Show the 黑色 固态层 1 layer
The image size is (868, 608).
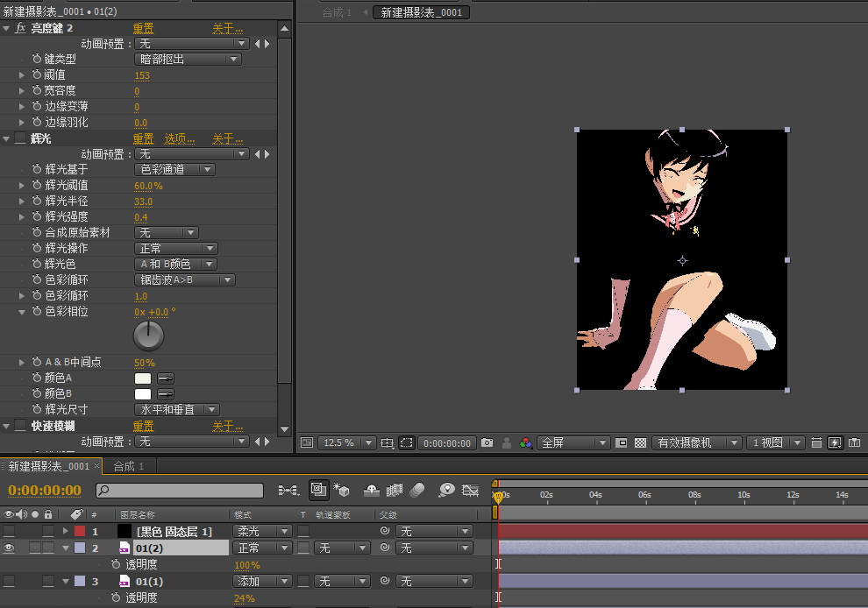pos(9,531)
